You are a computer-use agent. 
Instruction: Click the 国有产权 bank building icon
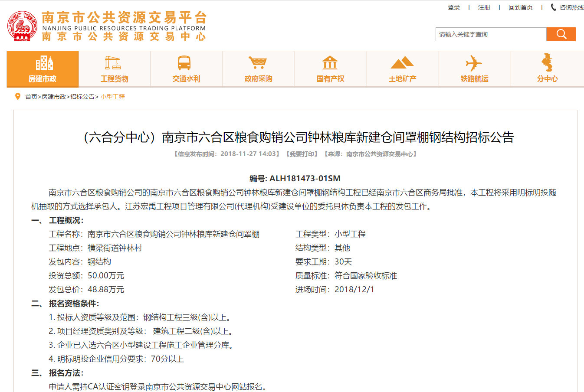pos(330,63)
